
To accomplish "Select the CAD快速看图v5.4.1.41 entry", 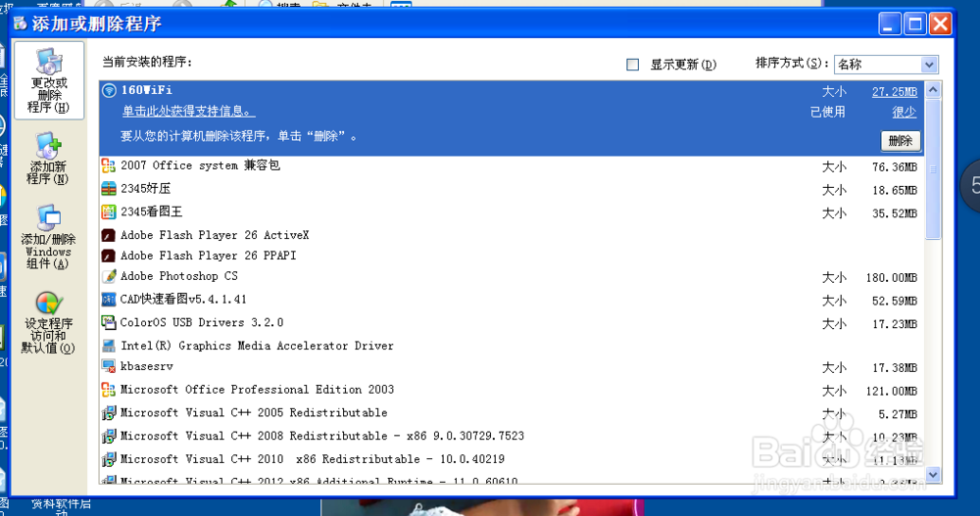I will 512,300.
